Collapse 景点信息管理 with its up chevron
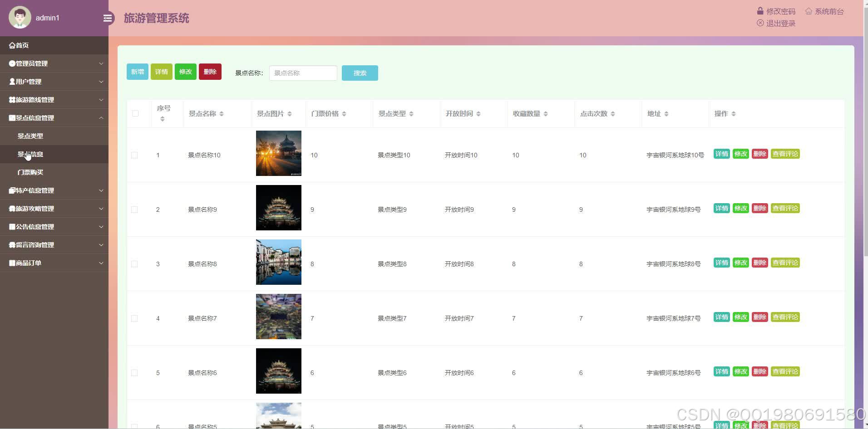The height and width of the screenshot is (429, 868). coord(101,118)
